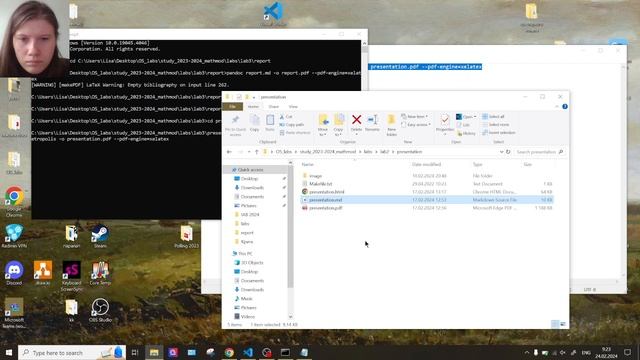Open the Discord desktop shortcut

(x=14, y=273)
